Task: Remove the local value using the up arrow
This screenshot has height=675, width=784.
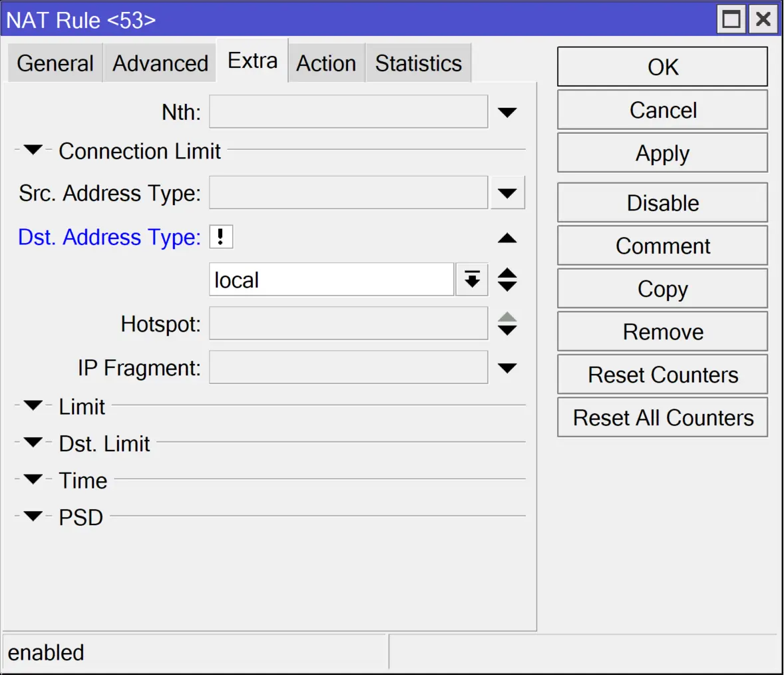Action: point(507,238)
